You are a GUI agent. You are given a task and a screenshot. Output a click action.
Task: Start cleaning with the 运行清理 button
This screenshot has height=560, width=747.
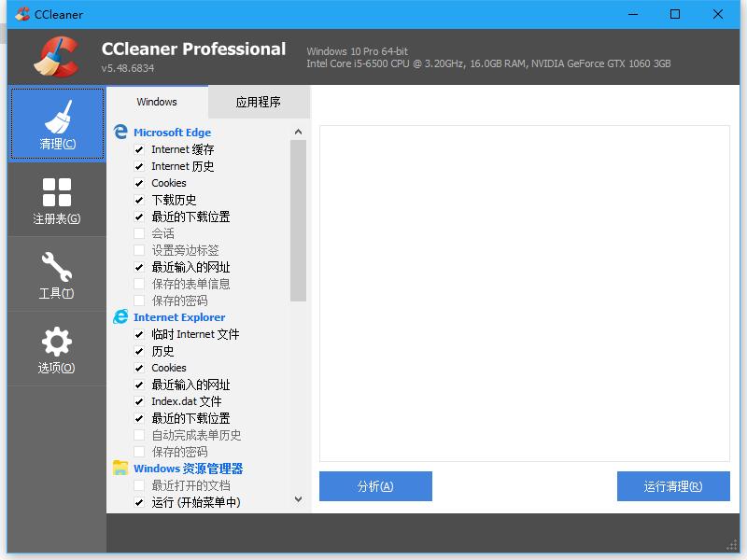tap(672, 486)
